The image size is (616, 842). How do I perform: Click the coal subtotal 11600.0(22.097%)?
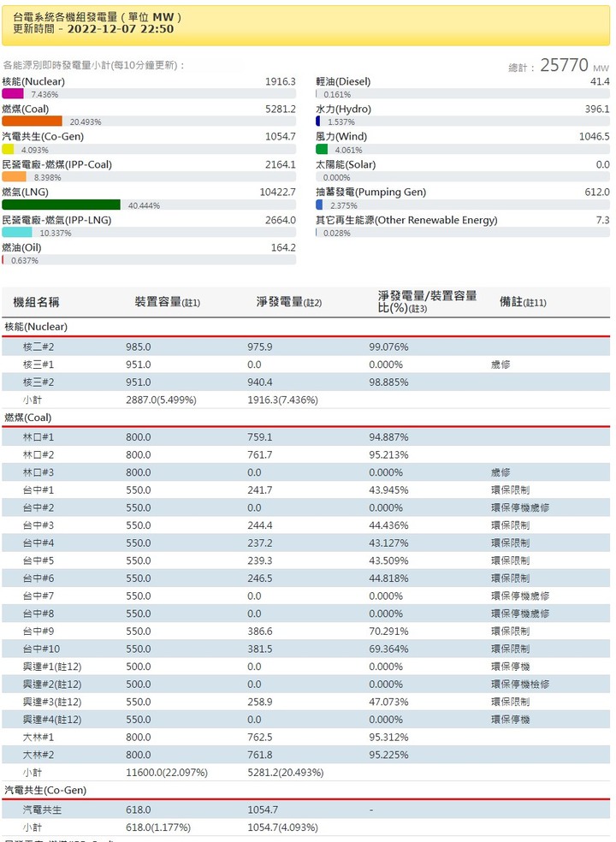coord(167,774)
